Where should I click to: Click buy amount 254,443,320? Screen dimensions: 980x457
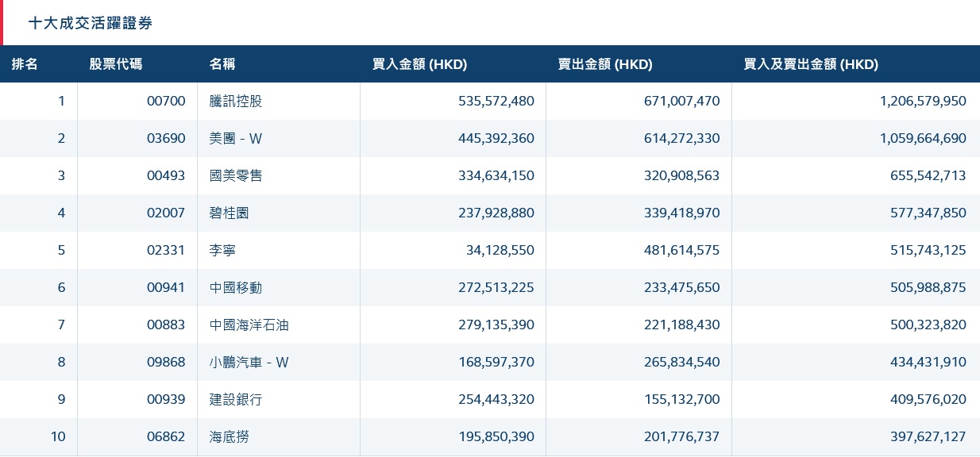pyautogui.click(x=496, y=399)
